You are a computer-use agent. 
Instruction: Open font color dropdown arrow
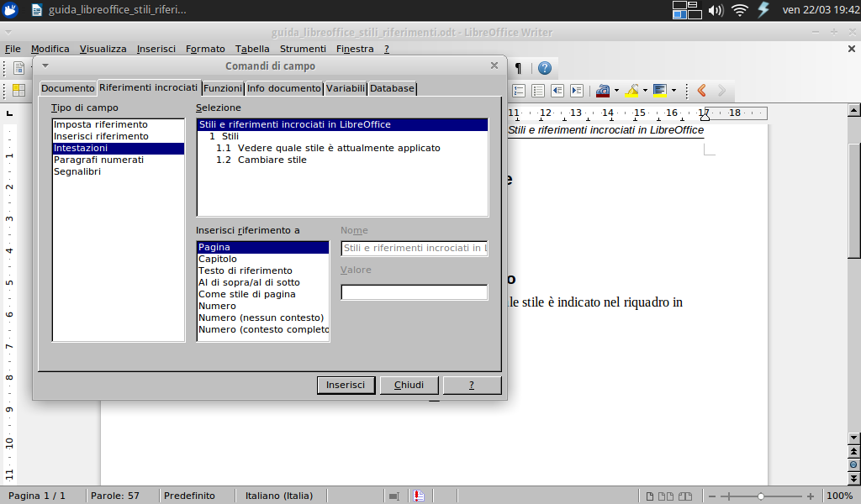(616, 91)
